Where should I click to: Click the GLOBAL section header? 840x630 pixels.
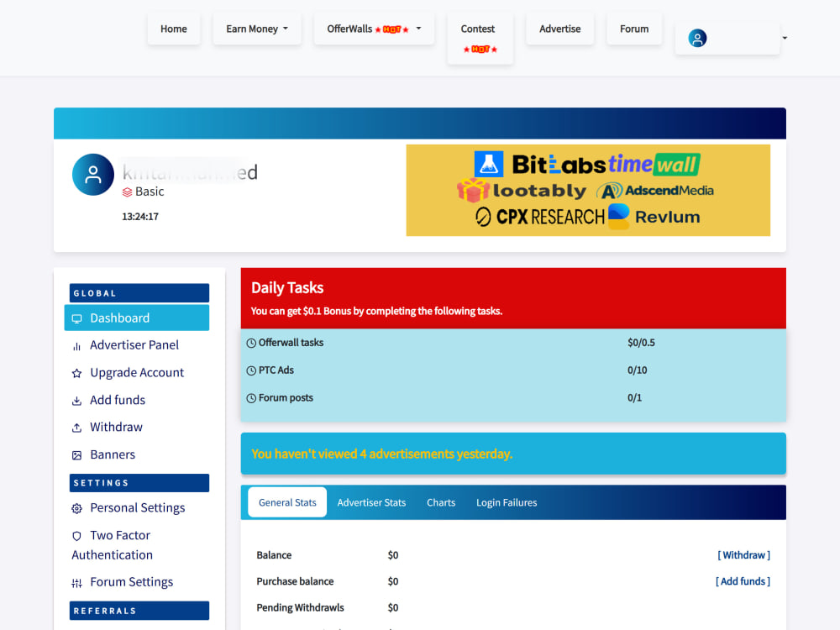click(x=139, y=293)
